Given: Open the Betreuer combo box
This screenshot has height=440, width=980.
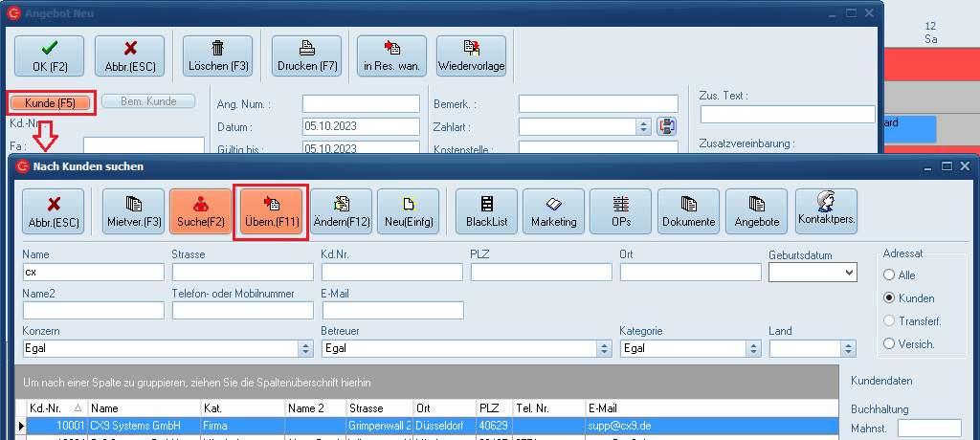Looking at the screenshot, I should (x=603, y=348).
